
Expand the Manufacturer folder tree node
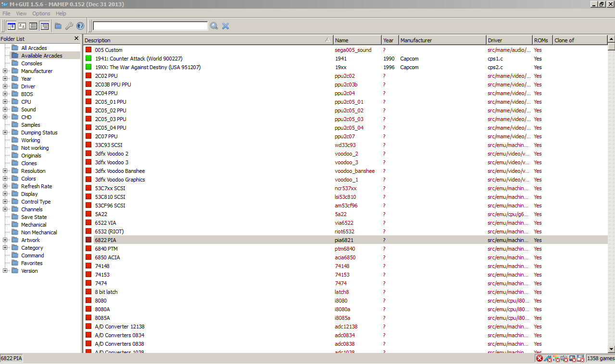pyautogui.click(x=5, y=71)
